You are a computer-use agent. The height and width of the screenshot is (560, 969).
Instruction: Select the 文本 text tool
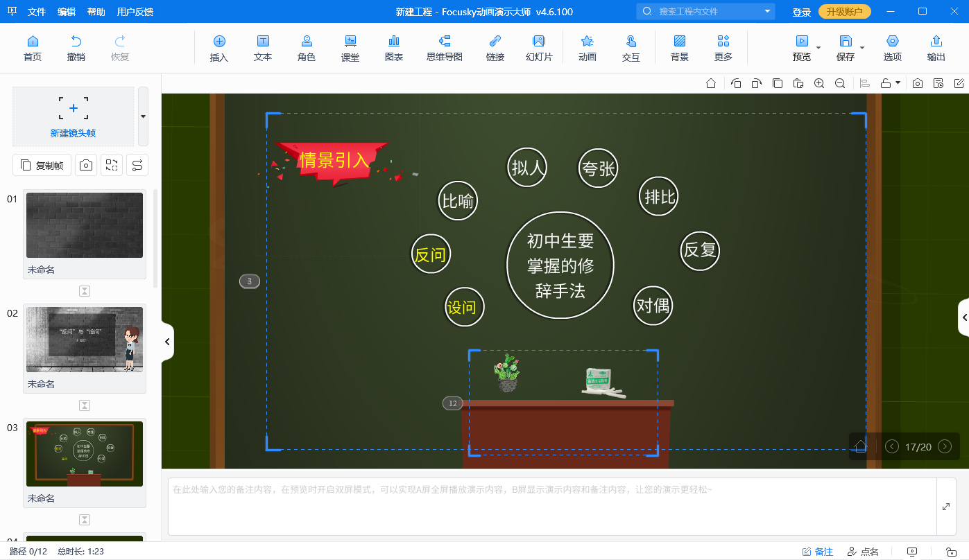coord(263,48)
